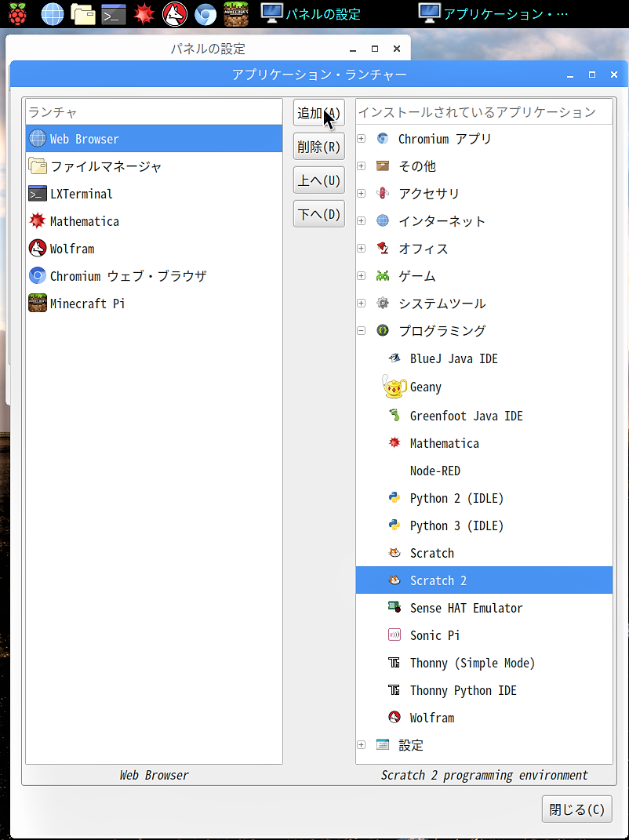Image resolution: width=629 pixels, height=840 pixels.
Task: Switch to アプリケーション・… taskbar entry
Action: pyautogui.click(x=493, y=14)
